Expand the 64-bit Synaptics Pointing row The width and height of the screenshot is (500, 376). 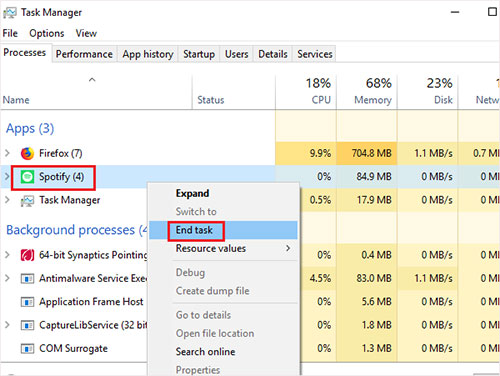pyautogui.click(x=7, y=255)
